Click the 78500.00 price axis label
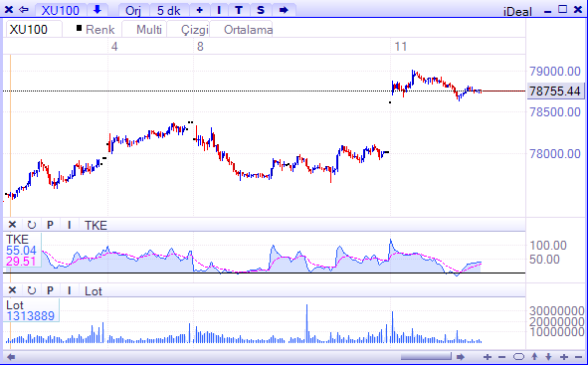Viewport: 588px width, 365px height. (x=555, y=112)
